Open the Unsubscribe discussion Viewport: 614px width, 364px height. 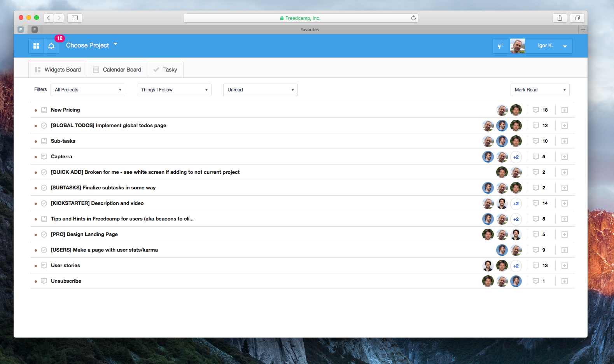pyautogui.click(x=66, y=281)
